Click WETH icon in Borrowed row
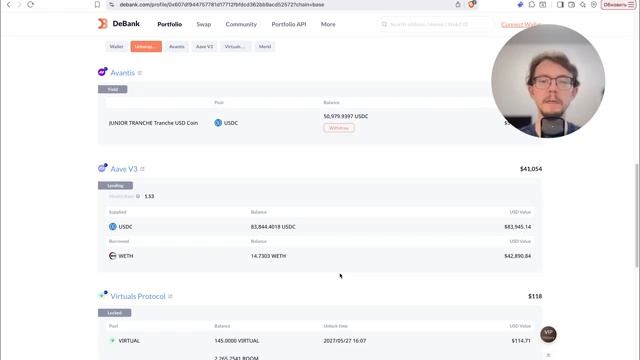The width and height of the screenshot is (640, 360). point(113,256)
